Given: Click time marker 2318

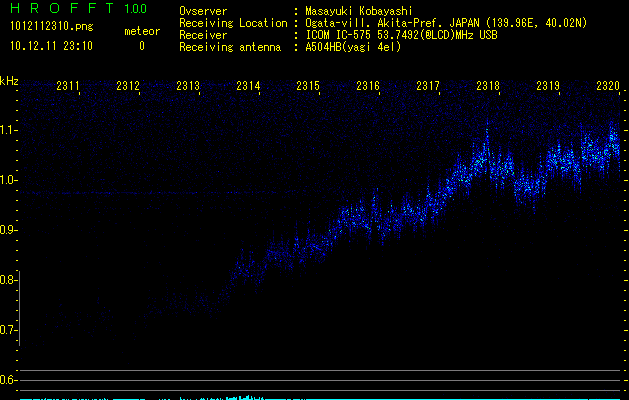Looking at the screenshot, I should (488, 85).
